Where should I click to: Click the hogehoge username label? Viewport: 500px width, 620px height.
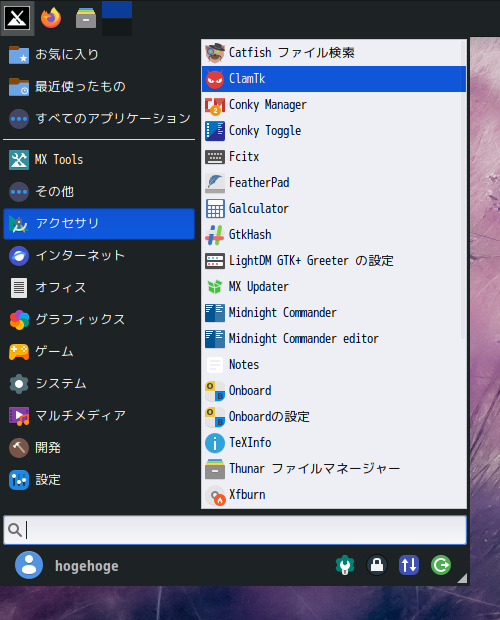(87, 566)
